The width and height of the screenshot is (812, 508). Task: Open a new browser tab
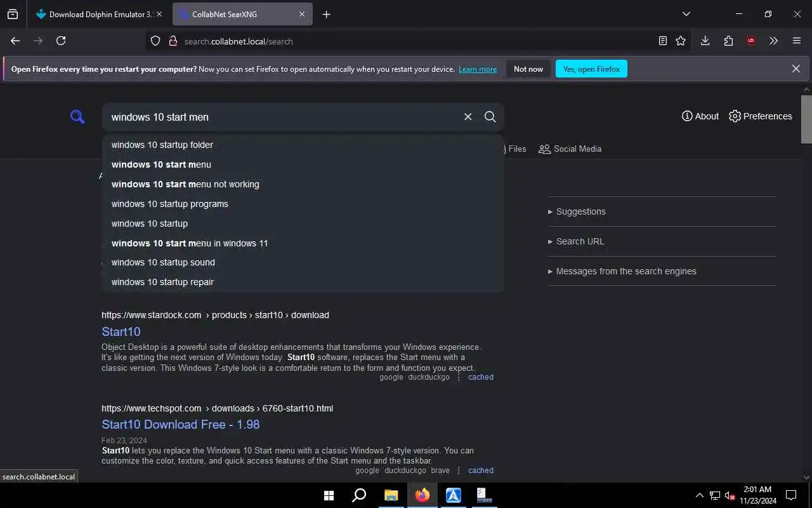tap(326, 14)
